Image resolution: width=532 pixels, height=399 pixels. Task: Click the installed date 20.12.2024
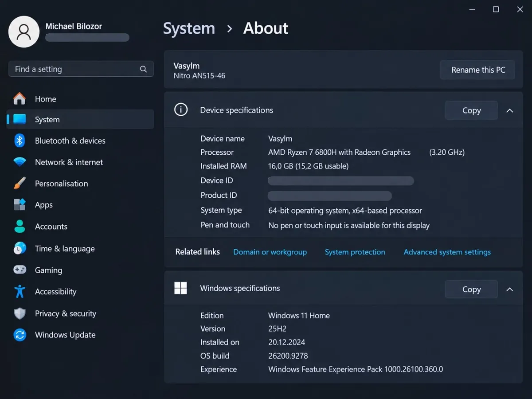tap(286, 342)
